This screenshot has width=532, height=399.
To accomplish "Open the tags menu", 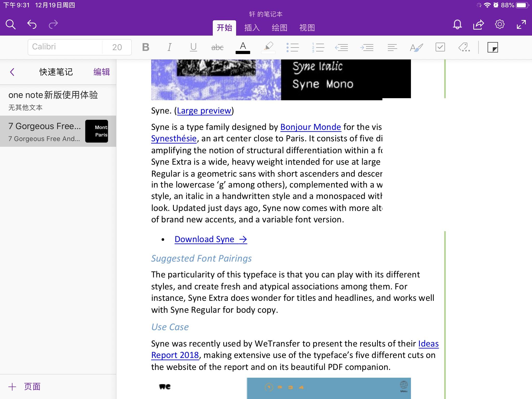I will 464,47.
